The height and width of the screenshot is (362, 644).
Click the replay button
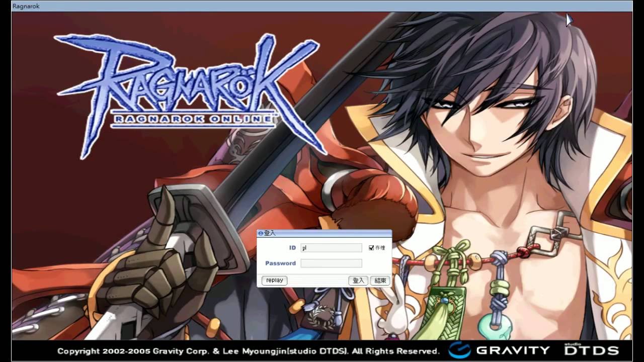pos(275,281)
